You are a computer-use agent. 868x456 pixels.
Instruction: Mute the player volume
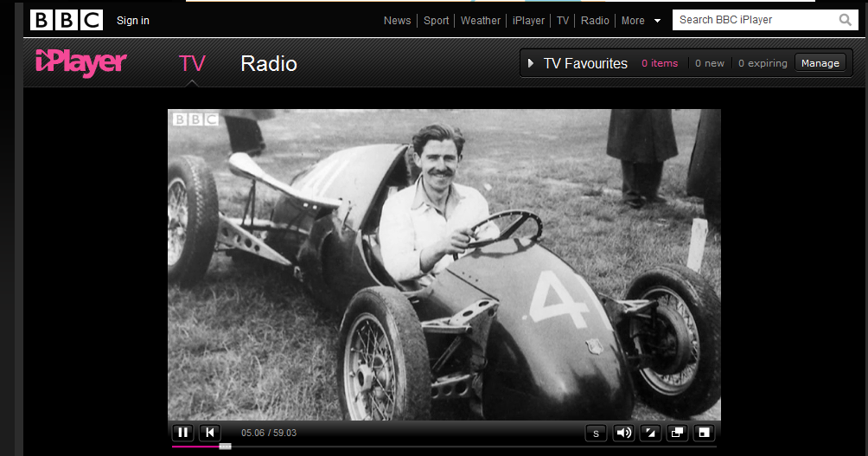click(622, 433)
